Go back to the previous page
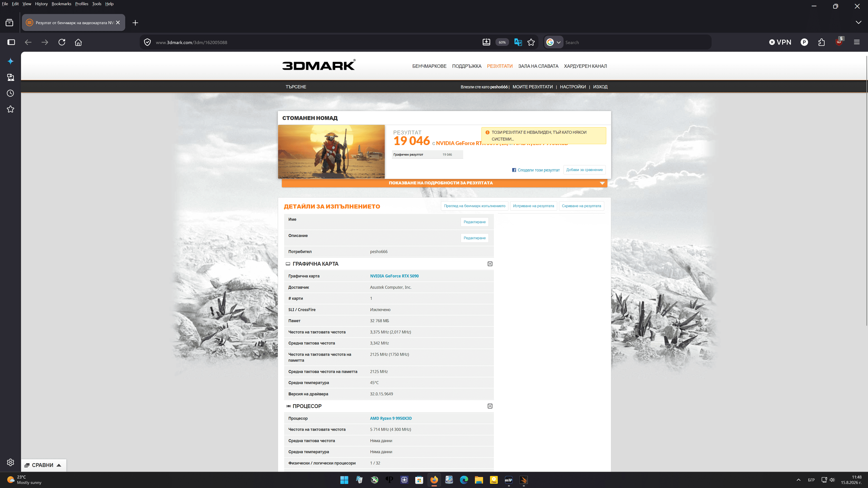The width and height of the screenshot is (868, 488). coord(28,42)
